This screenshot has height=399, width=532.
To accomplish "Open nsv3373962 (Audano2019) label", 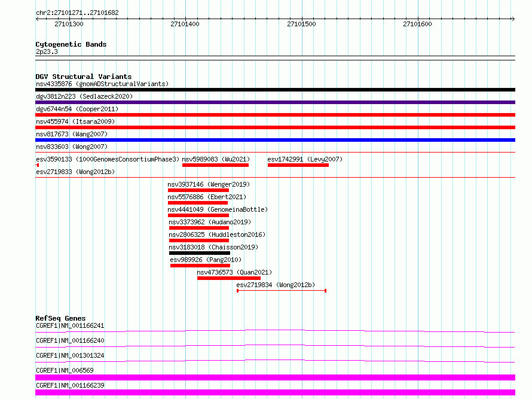I will 210,222.
